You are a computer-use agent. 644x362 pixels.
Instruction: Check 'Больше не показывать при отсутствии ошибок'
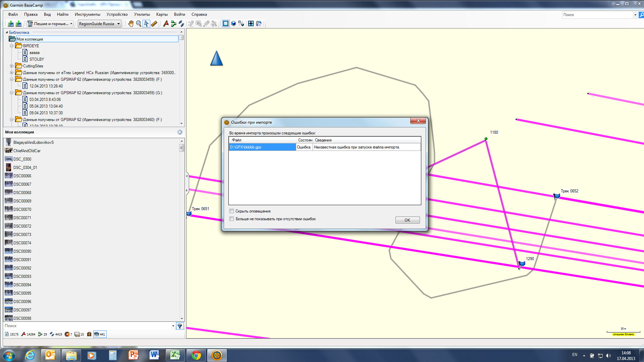coord(232,219)
